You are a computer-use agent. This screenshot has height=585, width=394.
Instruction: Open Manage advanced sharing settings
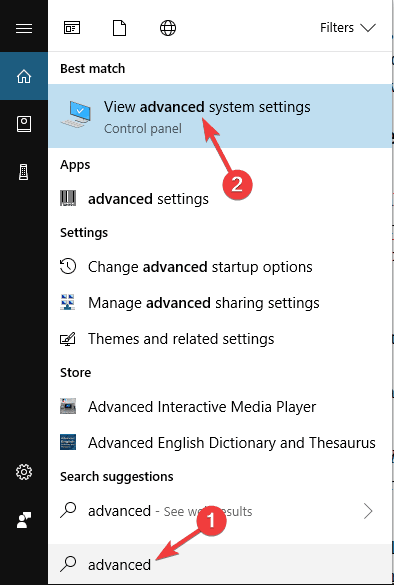click(x=220, y=303)
